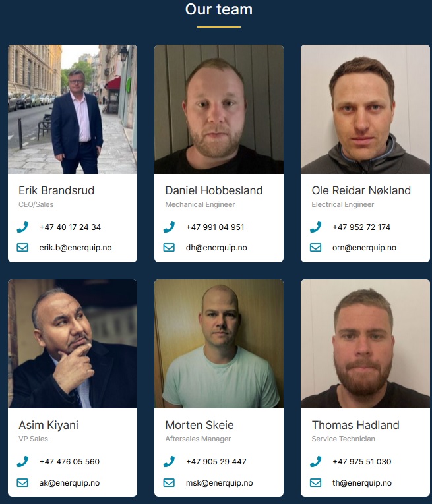Click the mail icon next to ak@enerquip.no
This screenshot has height=504, width=432.
coord(22,482)
